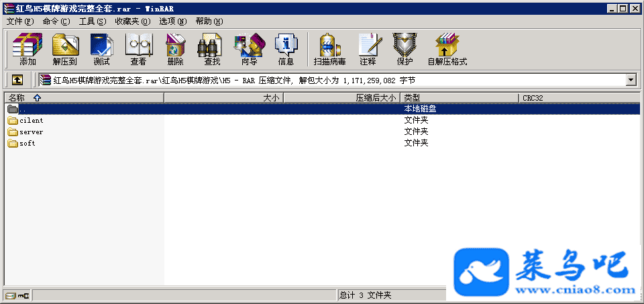Maximize the WinRAR window
644x304 pixels.
coord(623,9)
